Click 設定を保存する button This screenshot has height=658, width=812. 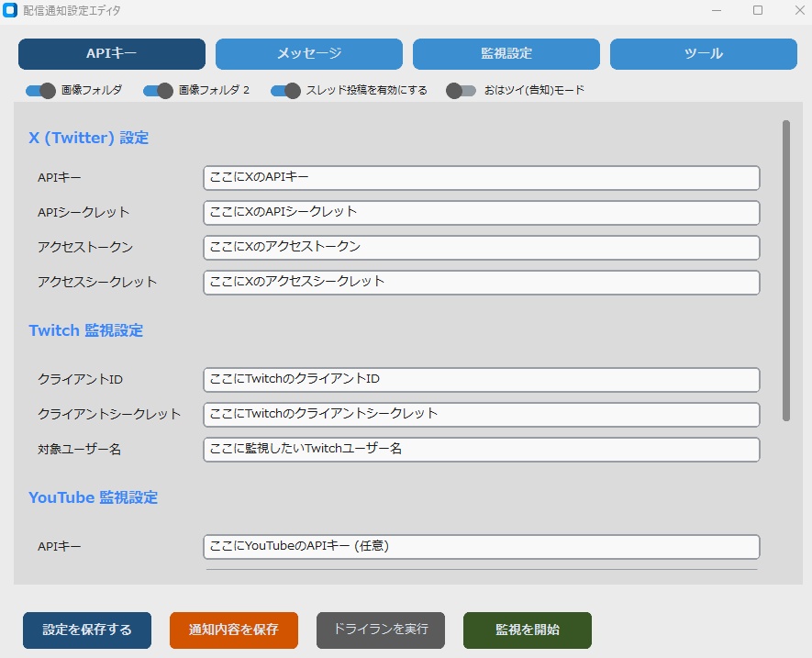click(86, 630)
